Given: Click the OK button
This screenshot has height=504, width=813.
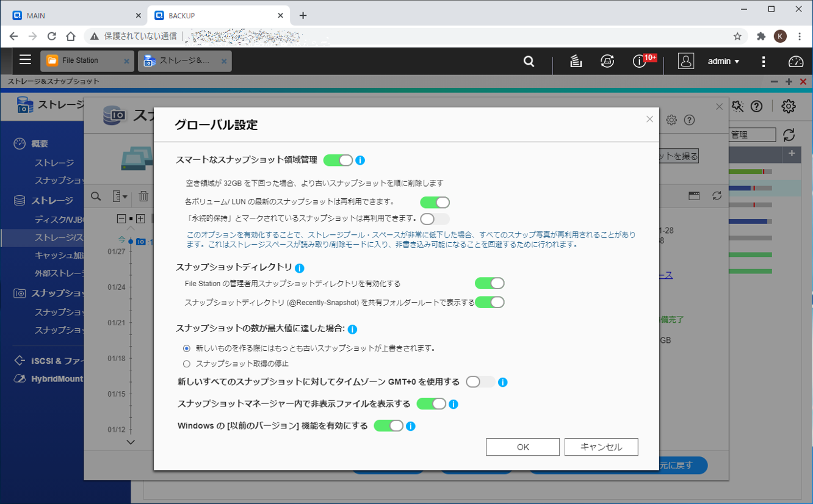Looking at the screenshot, I should pyautogui.click(x=522, y=447).
